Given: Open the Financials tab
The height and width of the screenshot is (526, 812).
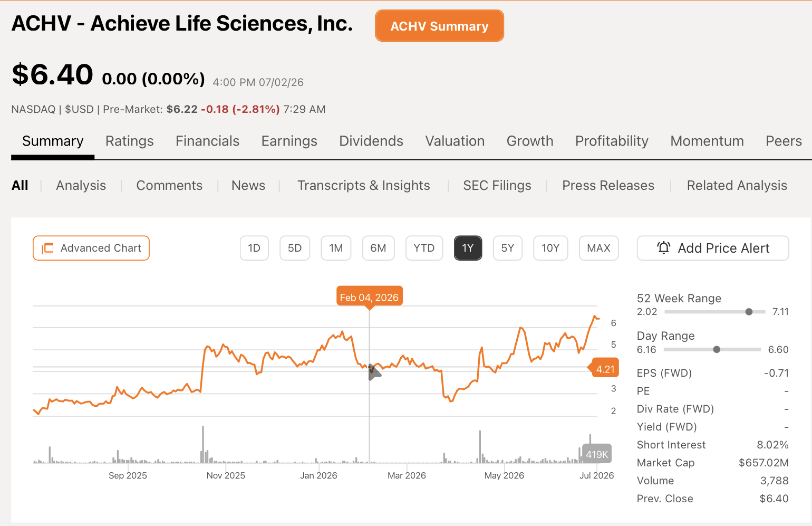Looking at the screenshot, I should tap(207, 141).
